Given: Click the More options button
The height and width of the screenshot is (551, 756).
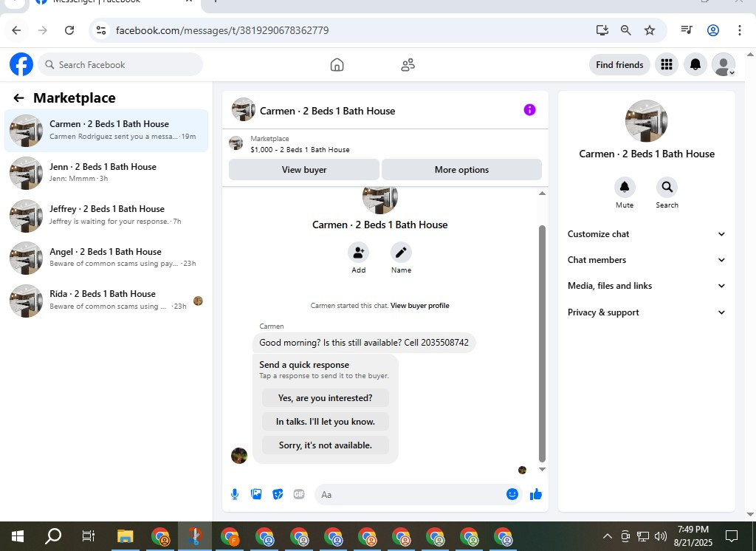Looking at the screenshot, I should pos(461,170).
